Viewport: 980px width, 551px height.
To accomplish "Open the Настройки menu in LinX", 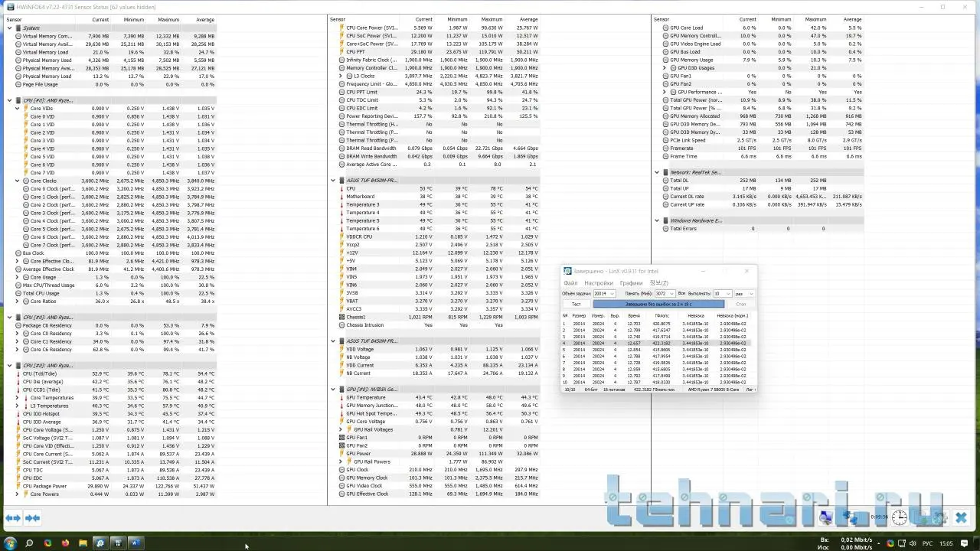I will pos(598,283).
